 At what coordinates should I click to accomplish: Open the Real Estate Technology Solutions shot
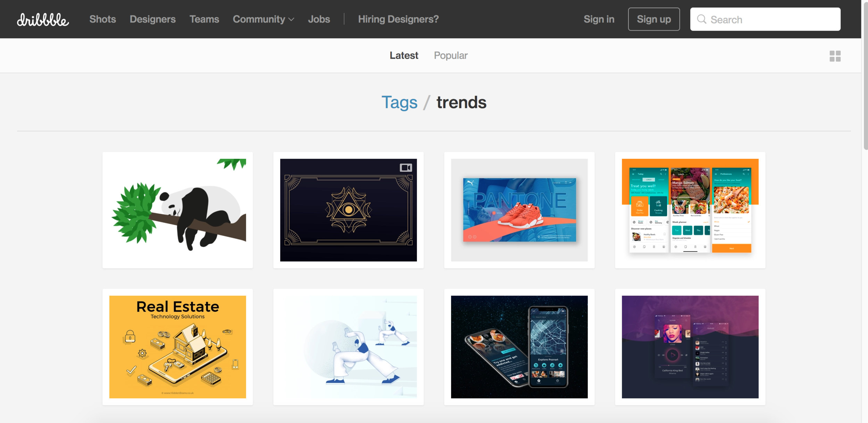tap(177, 347)
